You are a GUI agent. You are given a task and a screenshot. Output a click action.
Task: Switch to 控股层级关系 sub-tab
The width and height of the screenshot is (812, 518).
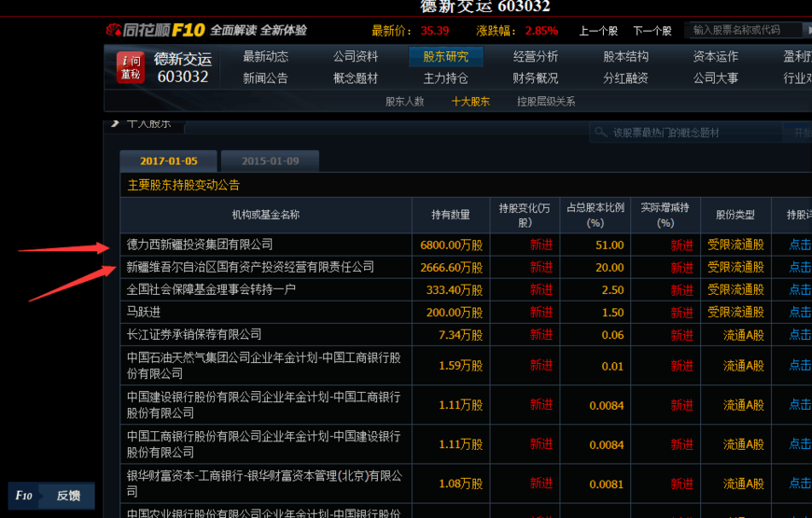point(546,102)
